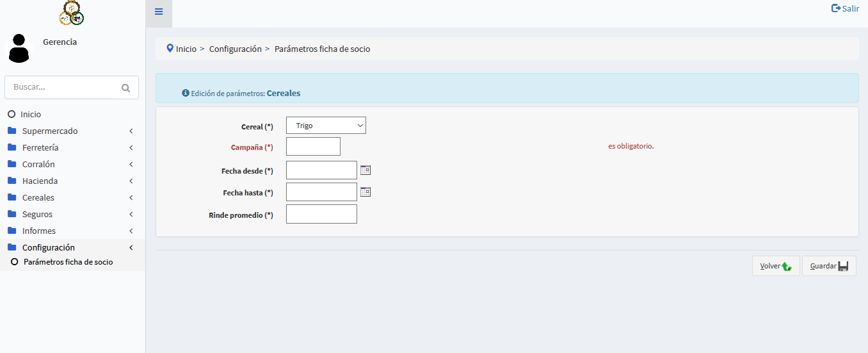
Task: Click the Gerencia user avatar
Action: [x=19, y=49]
